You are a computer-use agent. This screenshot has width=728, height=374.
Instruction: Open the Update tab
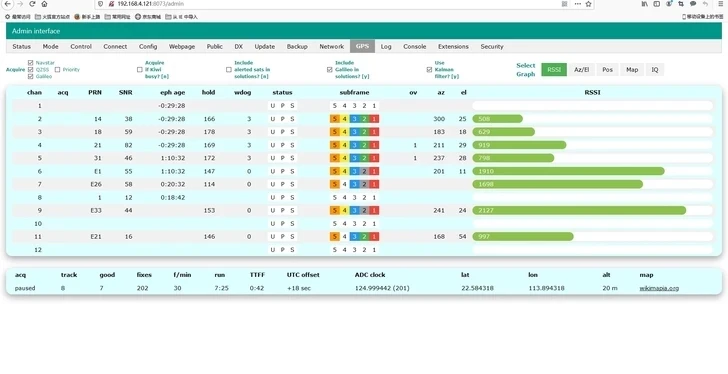265,46
